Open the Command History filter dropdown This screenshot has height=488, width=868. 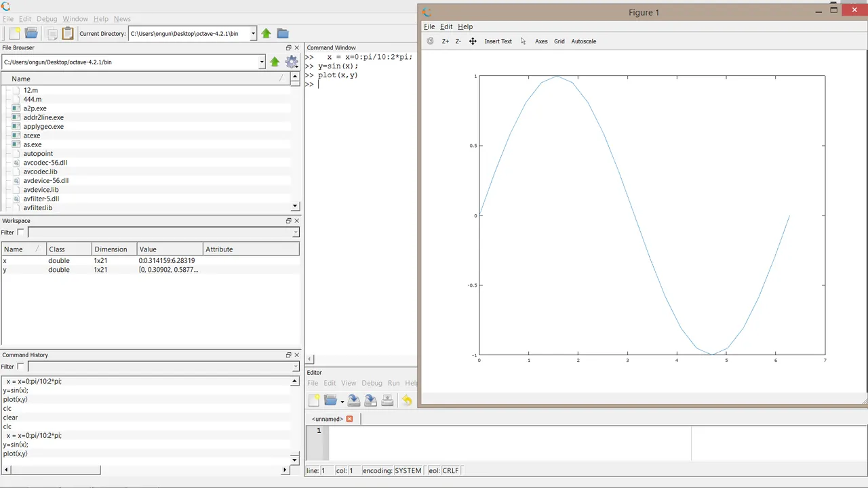295,367
